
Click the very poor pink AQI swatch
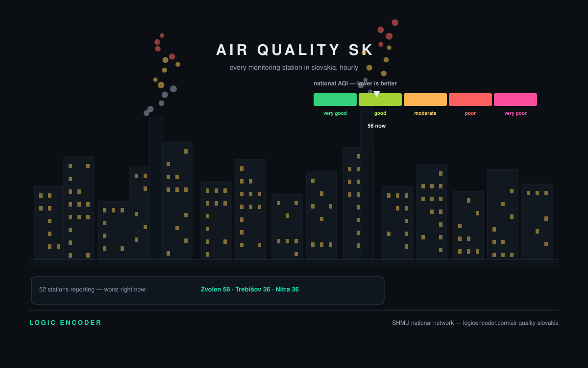tap(515, 100)
